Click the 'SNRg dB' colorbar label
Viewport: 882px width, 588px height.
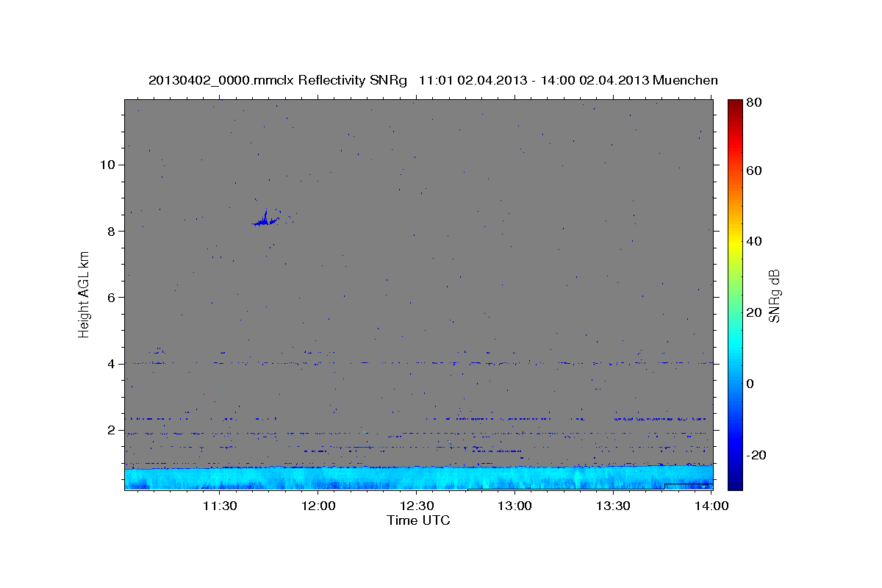(x=774, y=295)
